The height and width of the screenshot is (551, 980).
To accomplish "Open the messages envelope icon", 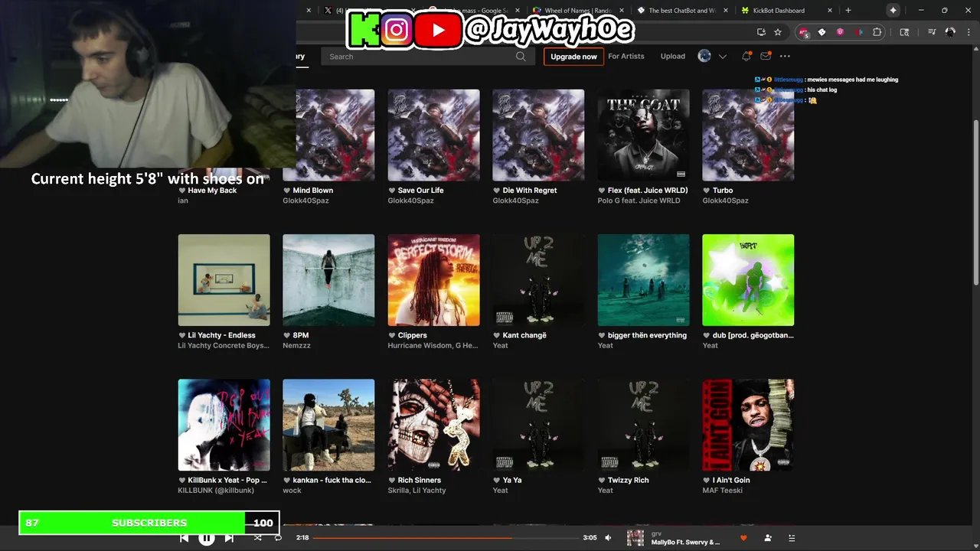I will 765,56.
